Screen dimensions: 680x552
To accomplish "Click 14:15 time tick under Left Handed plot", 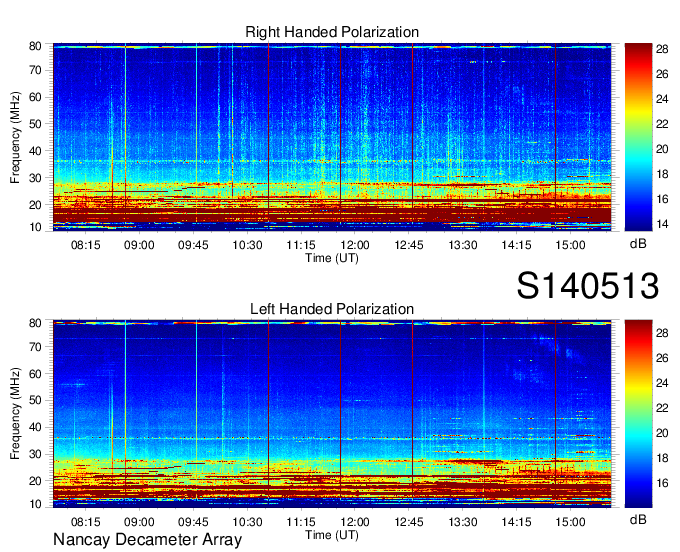I will [x=517, y=522].
